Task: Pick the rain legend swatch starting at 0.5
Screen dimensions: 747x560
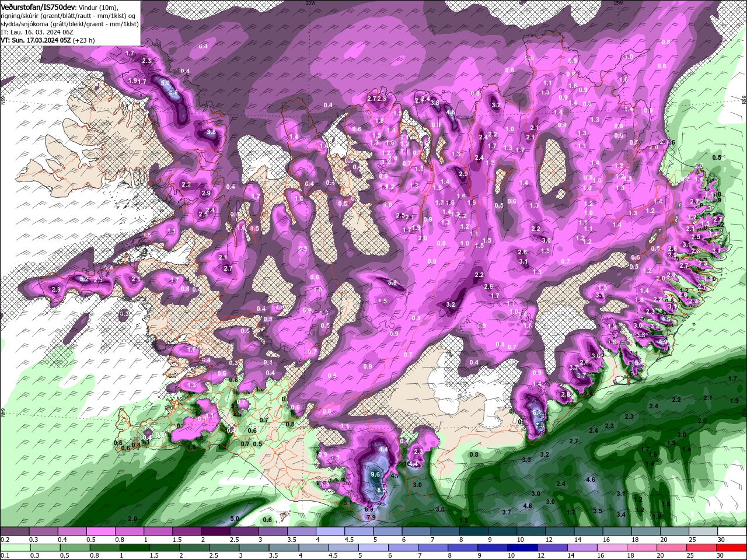Action: pos(75,547)
